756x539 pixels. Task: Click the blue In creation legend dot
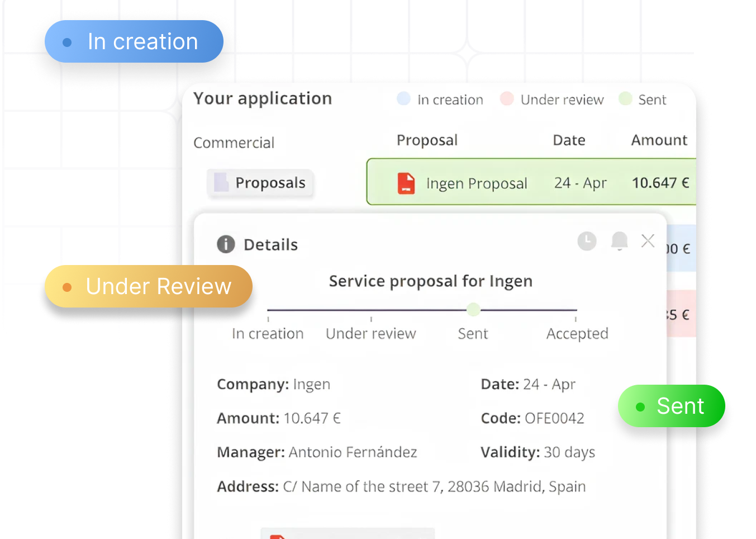click(403, 99)
